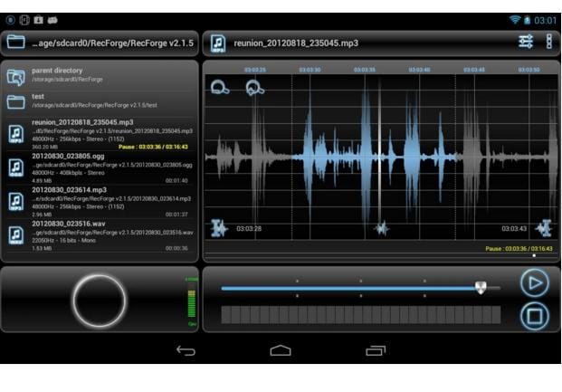Tap the start-marker waveform icon near 03:03:28

point(219,228)
